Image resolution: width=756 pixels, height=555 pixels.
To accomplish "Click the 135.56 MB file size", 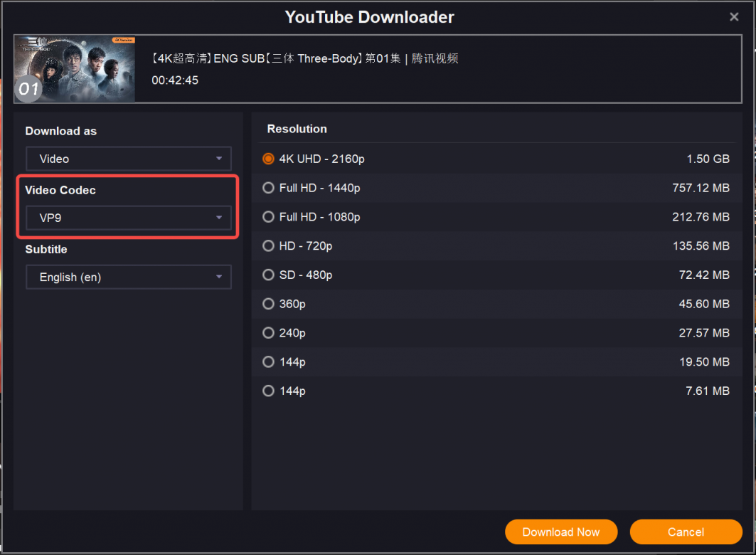I will [x=701, y=246].
